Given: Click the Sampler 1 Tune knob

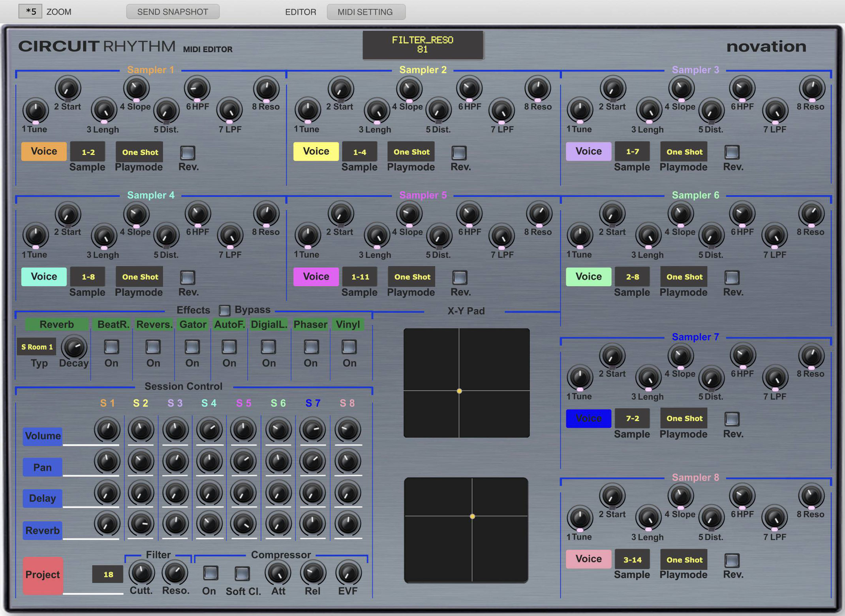Looking at the screenshot, I should click(x=36, y=111).
